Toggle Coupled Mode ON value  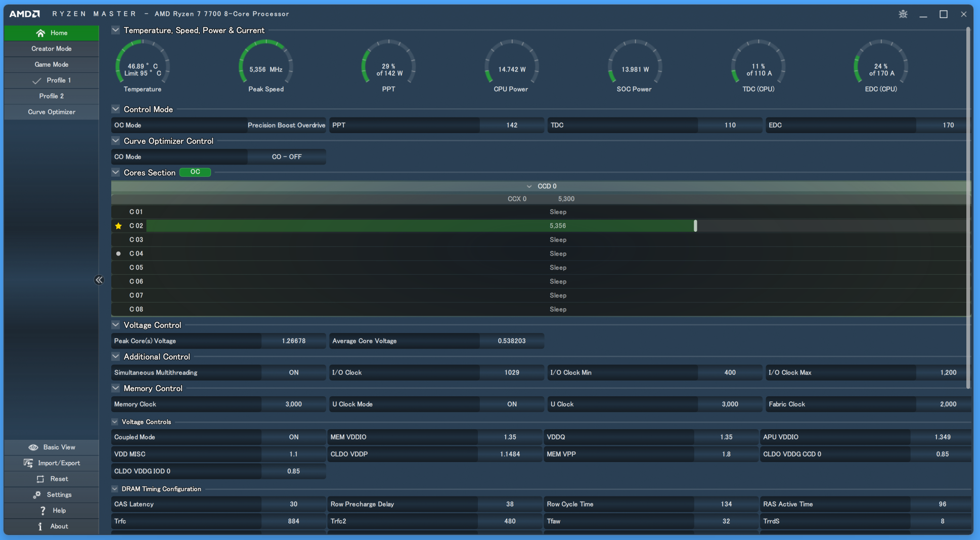pyautogui.click(x=294, y=437)
